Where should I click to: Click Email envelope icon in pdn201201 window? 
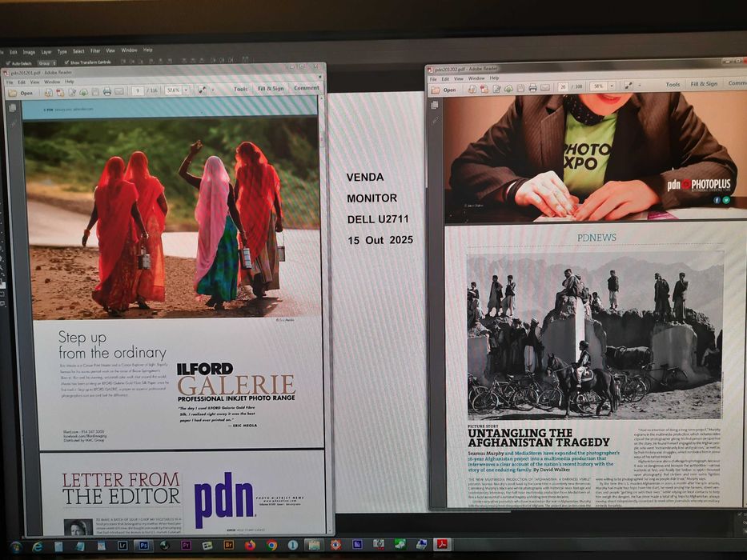click(119, 91)
